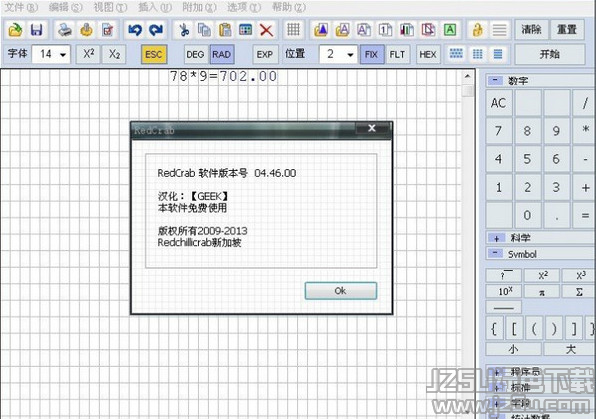The image size is (596, 419).
Task: Click the folder icon with blue triangle
Action: 321,30
